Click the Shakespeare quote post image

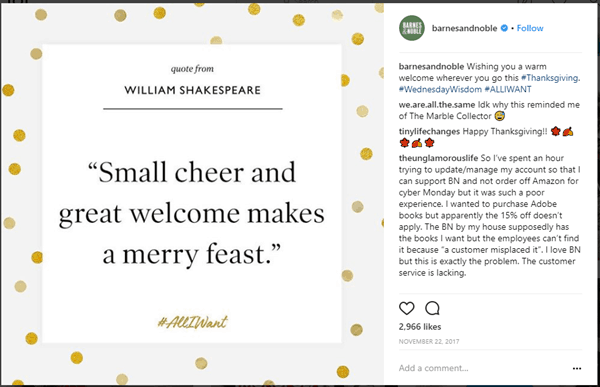(192, 194)
